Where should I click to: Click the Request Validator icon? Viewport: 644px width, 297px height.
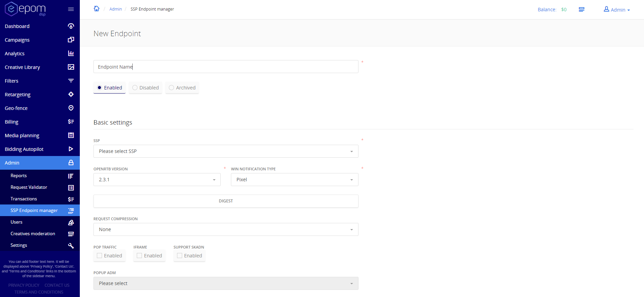[x=71, y=187]
